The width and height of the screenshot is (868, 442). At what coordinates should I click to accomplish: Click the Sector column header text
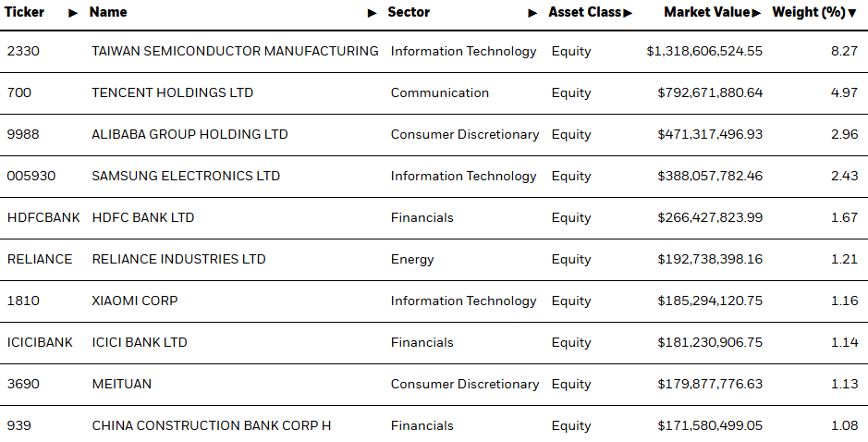pos(409,12)
